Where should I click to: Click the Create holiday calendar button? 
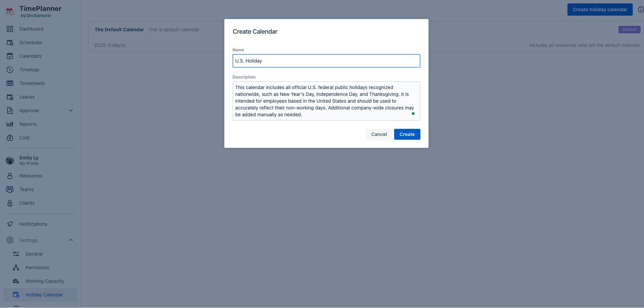point(600,10)
